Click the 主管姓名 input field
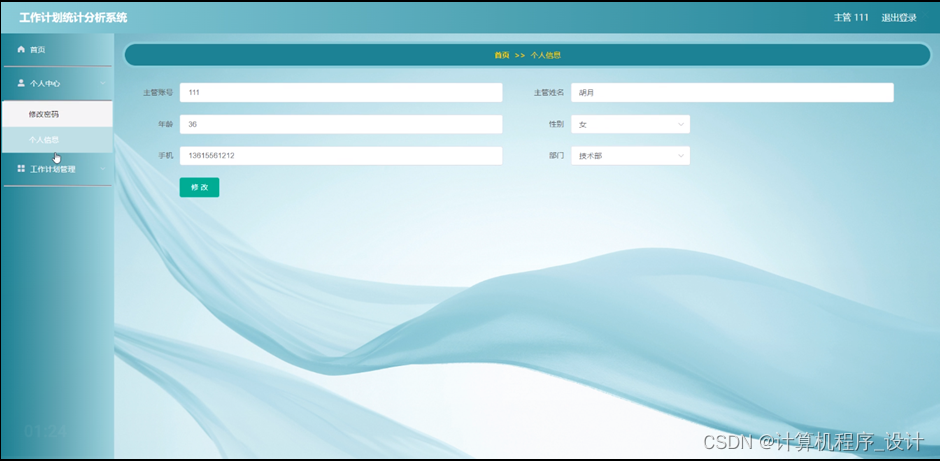The width and height of the screenshot is (940, 461). click(732, 92)
